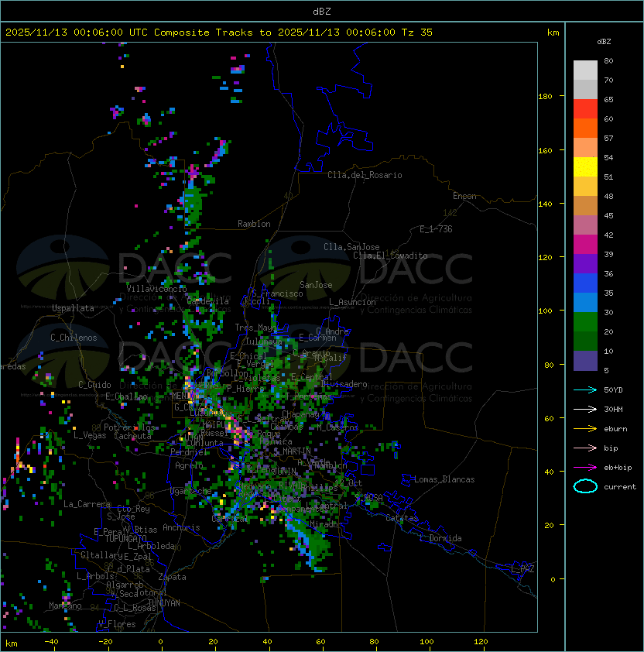Click the 'Capdevila' map label
This screenshot has width=644, height=652.
(208, 301)
